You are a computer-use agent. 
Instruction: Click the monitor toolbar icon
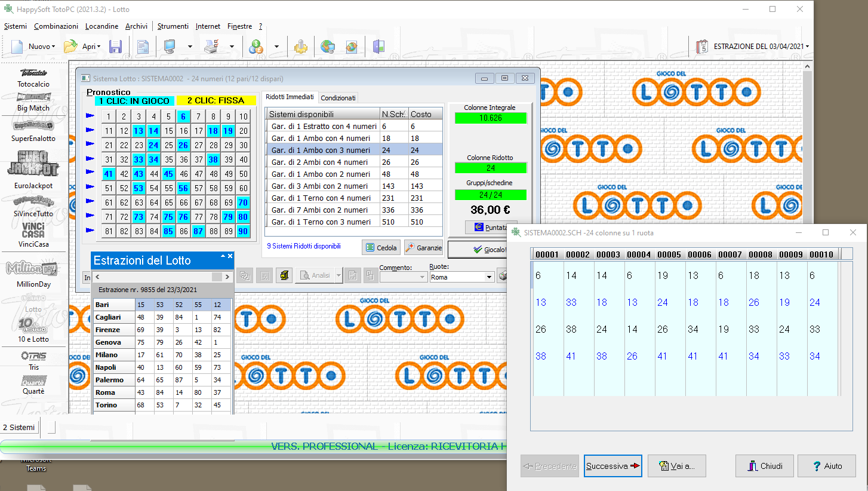[x=170, y=46]
